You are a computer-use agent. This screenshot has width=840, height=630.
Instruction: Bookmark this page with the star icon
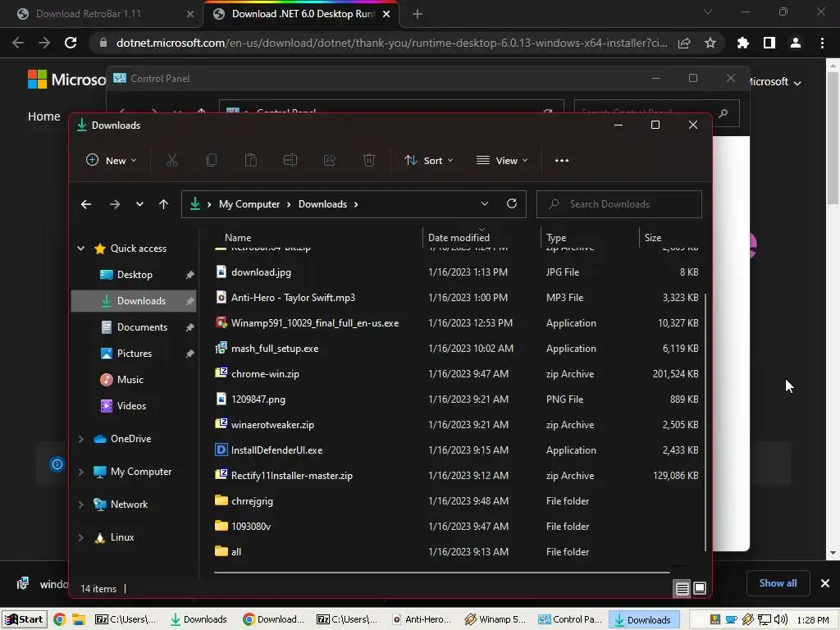point(710,43)
